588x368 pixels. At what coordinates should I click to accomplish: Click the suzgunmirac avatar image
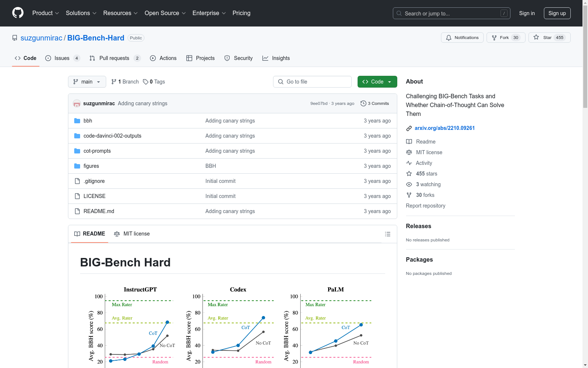[77, 104]
